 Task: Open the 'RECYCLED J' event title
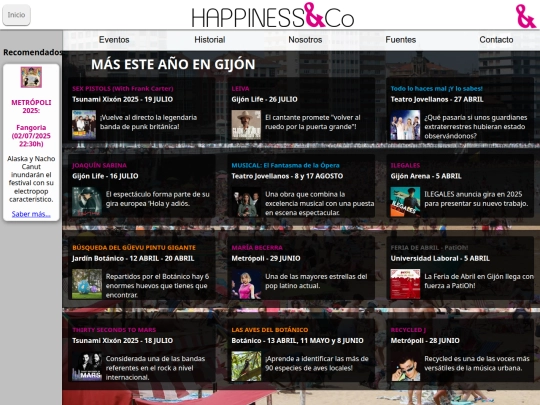[x=408, y=330]
